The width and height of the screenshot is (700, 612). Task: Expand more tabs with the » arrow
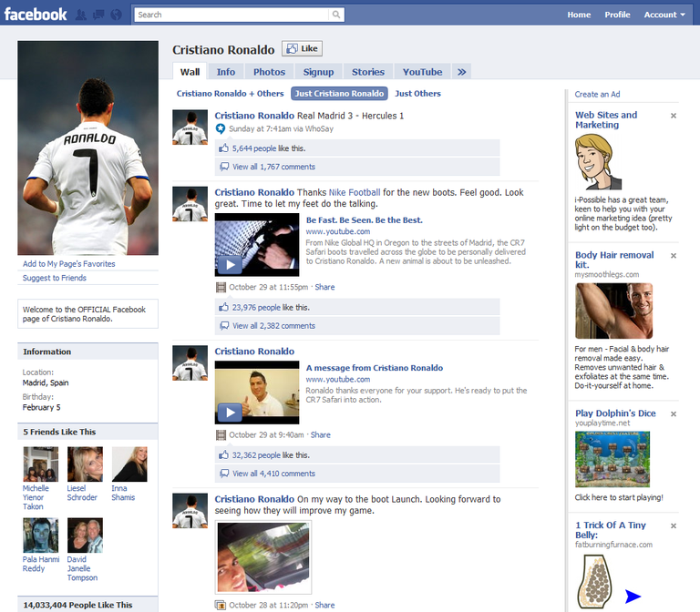(x=461, y=72)
